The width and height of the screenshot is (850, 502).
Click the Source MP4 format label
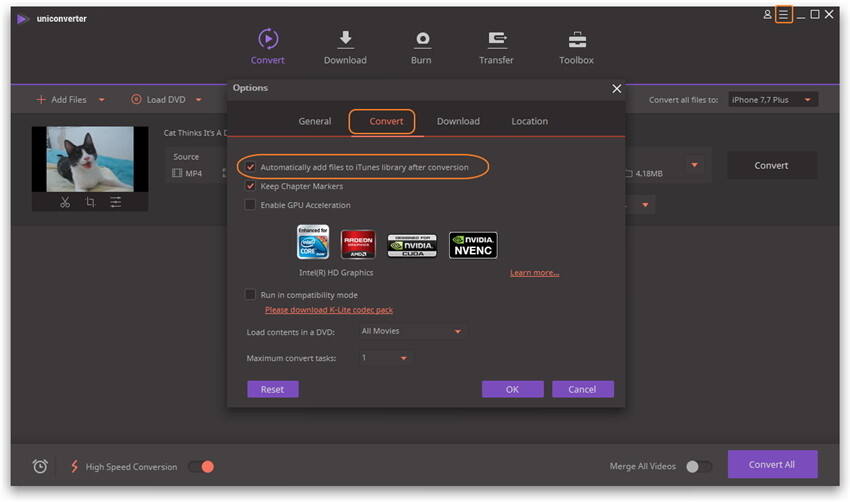(194, 173)
